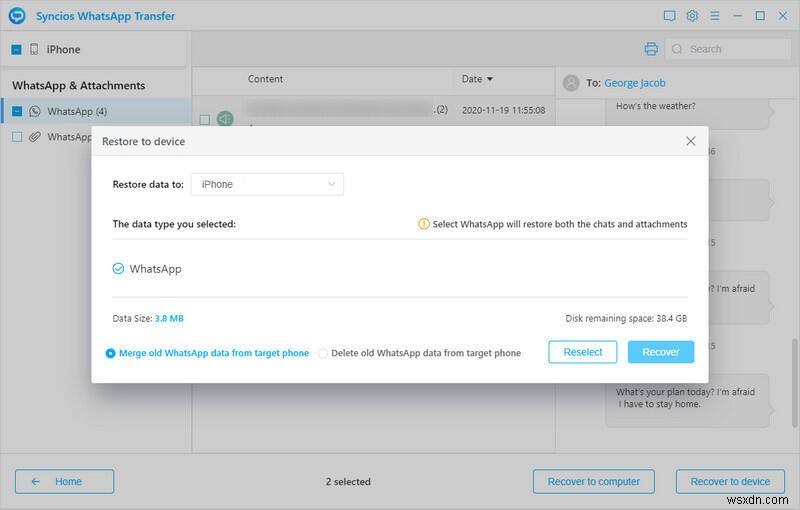Toggle the iPhone device checkbox

point(16,49)
